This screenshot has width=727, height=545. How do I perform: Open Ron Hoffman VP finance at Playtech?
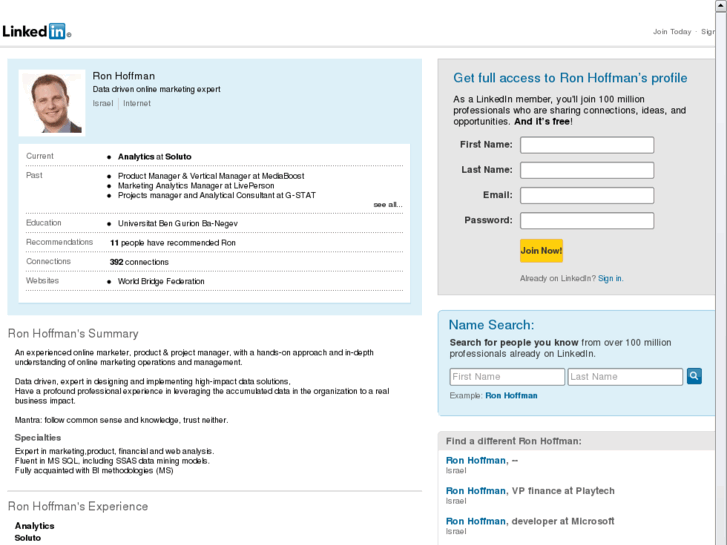pyautogui.click(x=530, y=491)
